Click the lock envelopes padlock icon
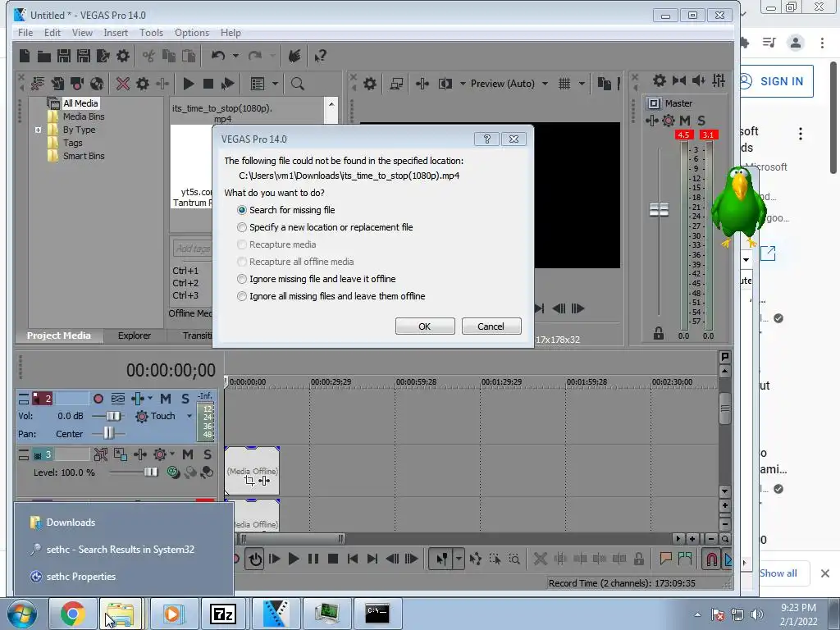The width and height of the screenshot is (840, 630). (638, 559)
